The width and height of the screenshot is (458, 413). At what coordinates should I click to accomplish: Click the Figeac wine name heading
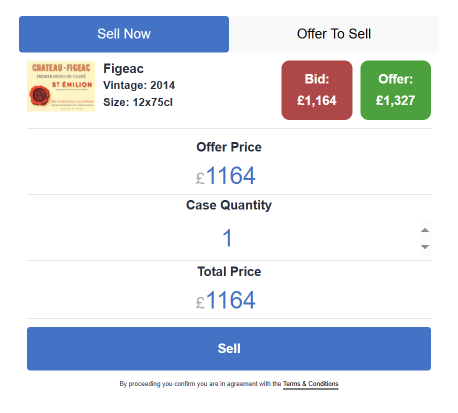click(x=123, y=69)
